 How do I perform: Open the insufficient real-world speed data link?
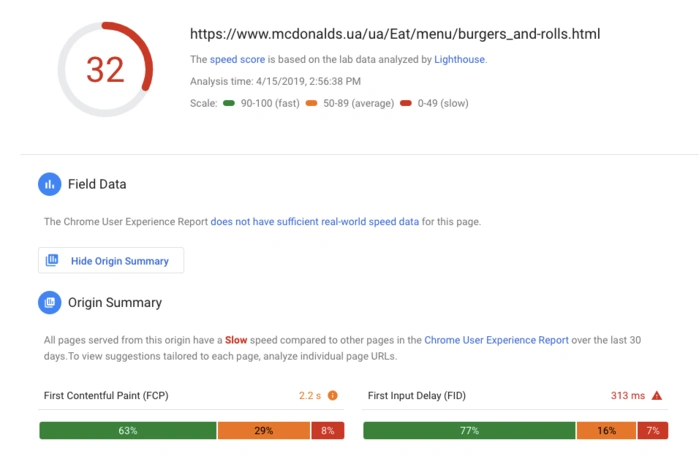pyautogui.click(x=315, y=221)
